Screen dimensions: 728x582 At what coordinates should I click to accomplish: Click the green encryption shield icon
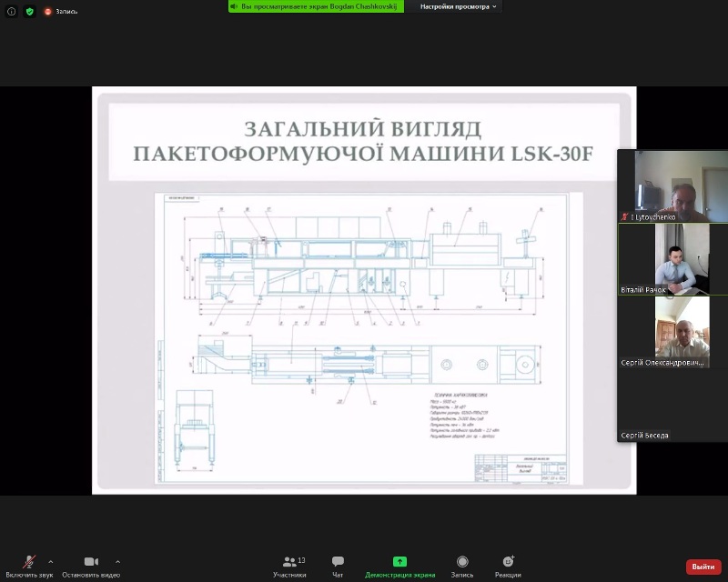point(30,11)
